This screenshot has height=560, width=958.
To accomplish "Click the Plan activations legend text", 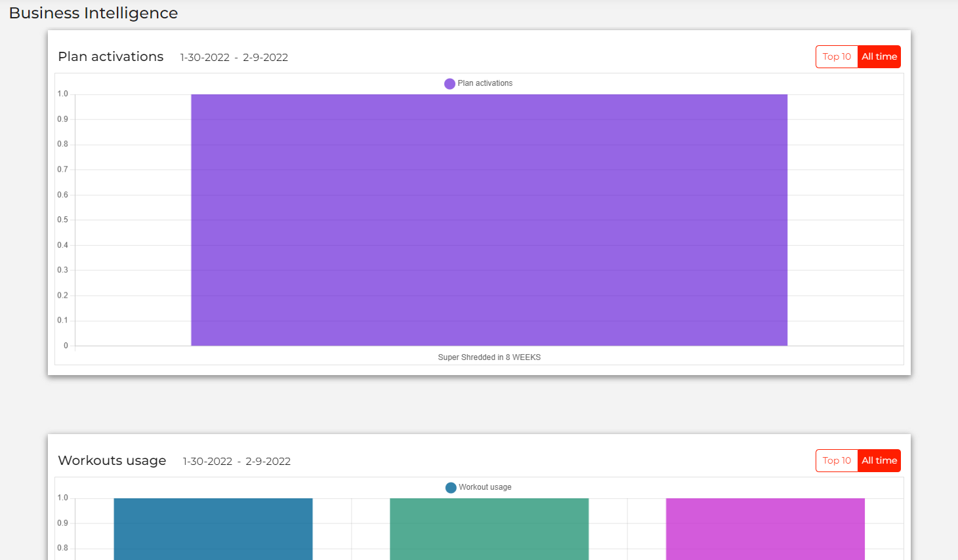I will tap(485, 83).
